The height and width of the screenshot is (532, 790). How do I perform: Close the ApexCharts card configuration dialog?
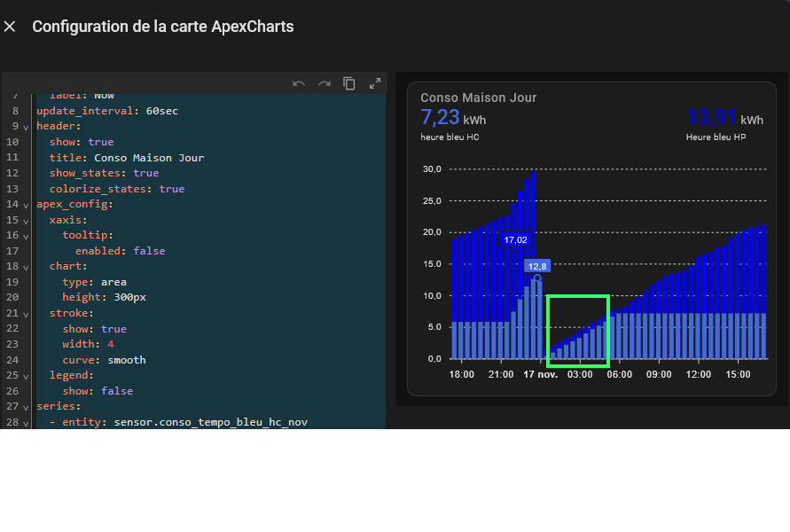[x=10, y=27]
